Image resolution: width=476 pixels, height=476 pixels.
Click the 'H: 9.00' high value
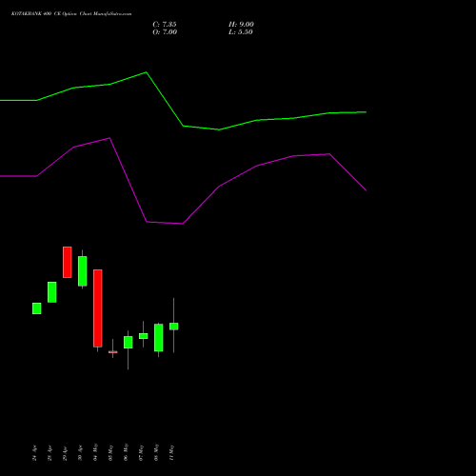click(x=241, y=25)
